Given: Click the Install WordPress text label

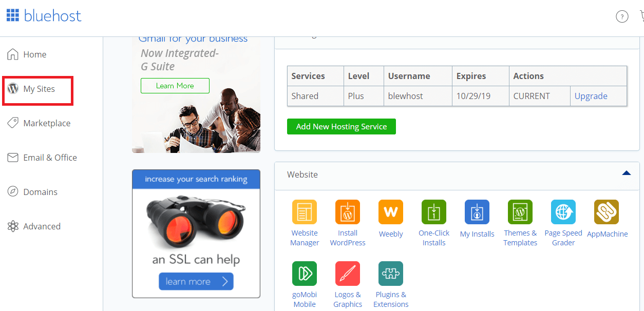Looking at the screenshot, I should [348, 238].
